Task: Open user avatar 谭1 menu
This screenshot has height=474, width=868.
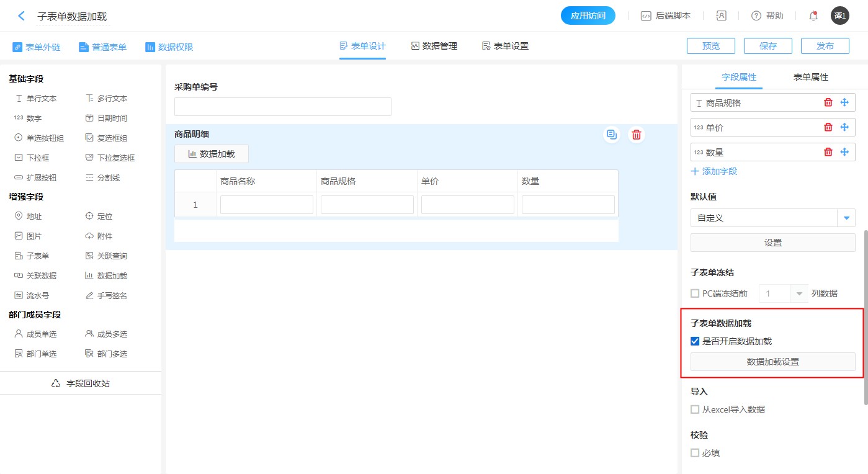Action: pyautogui.click(x=839, y=16)
